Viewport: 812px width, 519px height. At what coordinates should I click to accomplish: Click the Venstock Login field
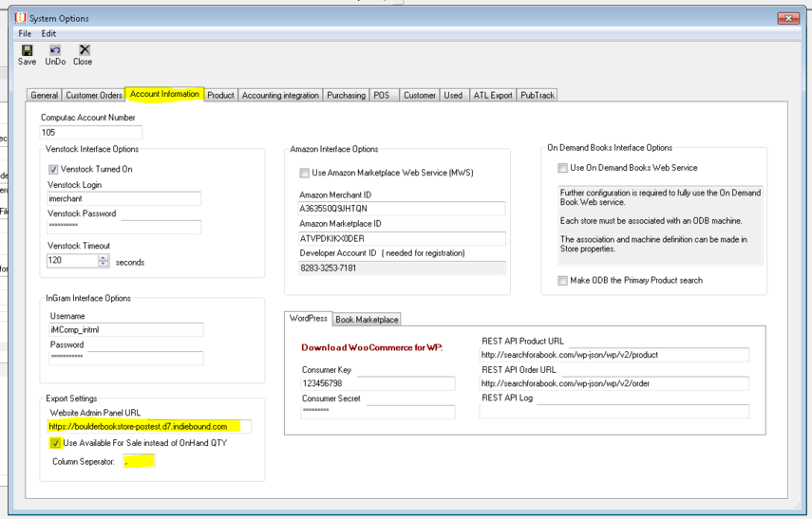[x=123, y=198]
